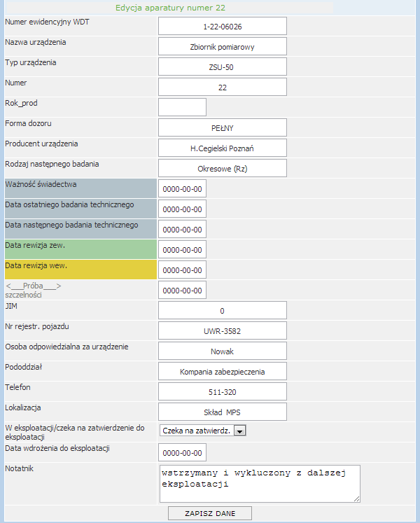
Task: Click the Ważność świadectwa date field
Action: [x=182, y=188]
